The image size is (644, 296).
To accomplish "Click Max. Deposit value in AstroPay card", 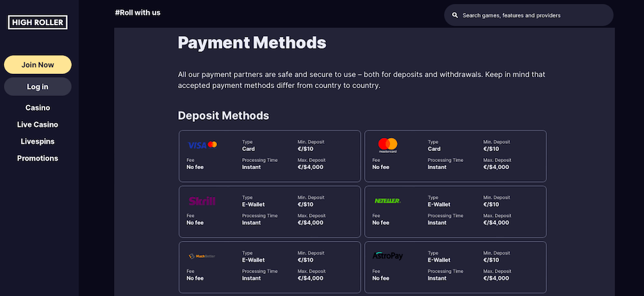I will pos(496,278).
